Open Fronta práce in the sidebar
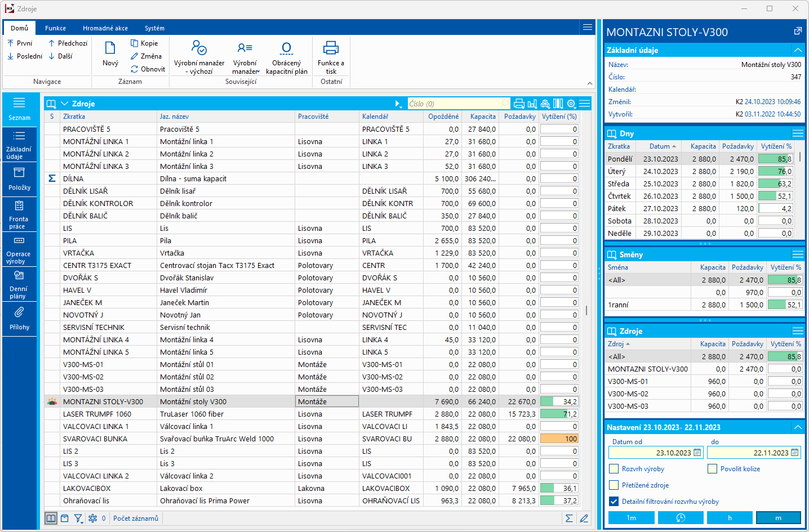Viewport: 809px width, 532px height. click(x=19, y=214)
